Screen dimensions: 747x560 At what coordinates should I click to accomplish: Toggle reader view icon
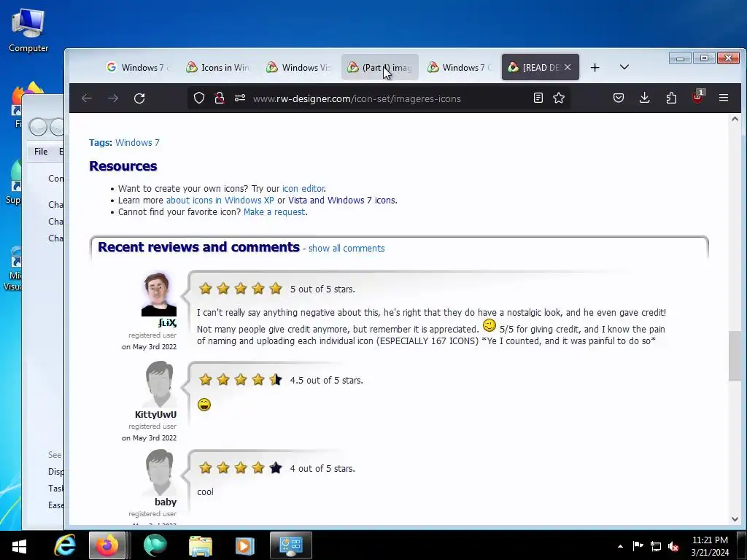coord(538,98)
